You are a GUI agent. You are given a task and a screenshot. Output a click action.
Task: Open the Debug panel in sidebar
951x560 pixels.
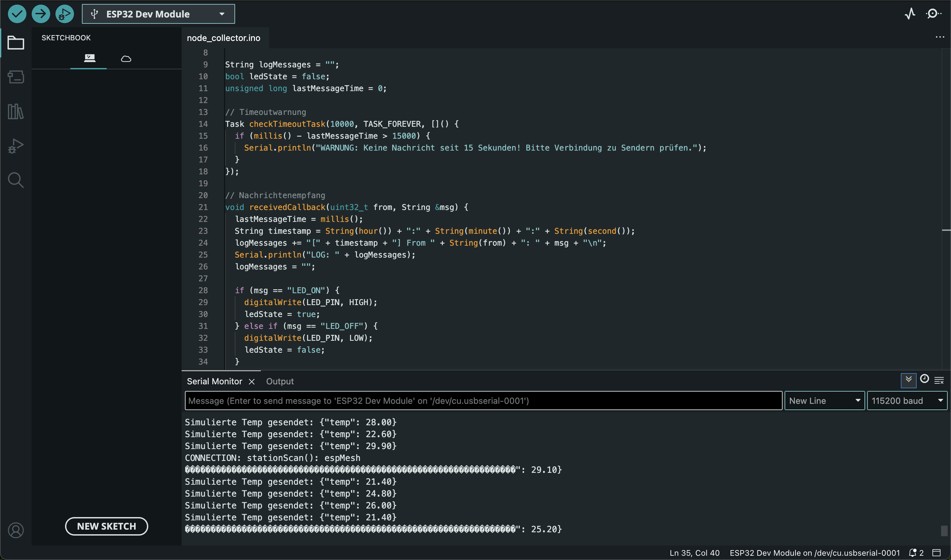point(16,146)
